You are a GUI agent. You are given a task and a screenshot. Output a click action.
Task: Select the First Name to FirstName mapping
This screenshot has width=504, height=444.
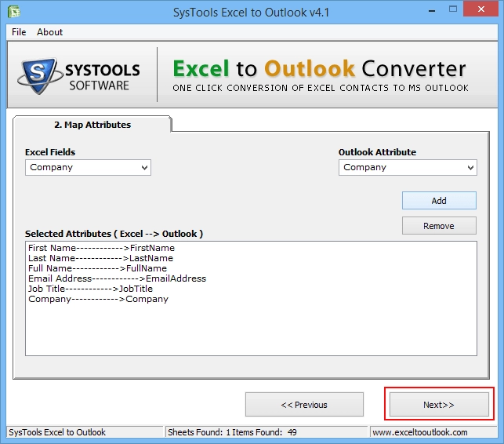click(x=101, y=248)
